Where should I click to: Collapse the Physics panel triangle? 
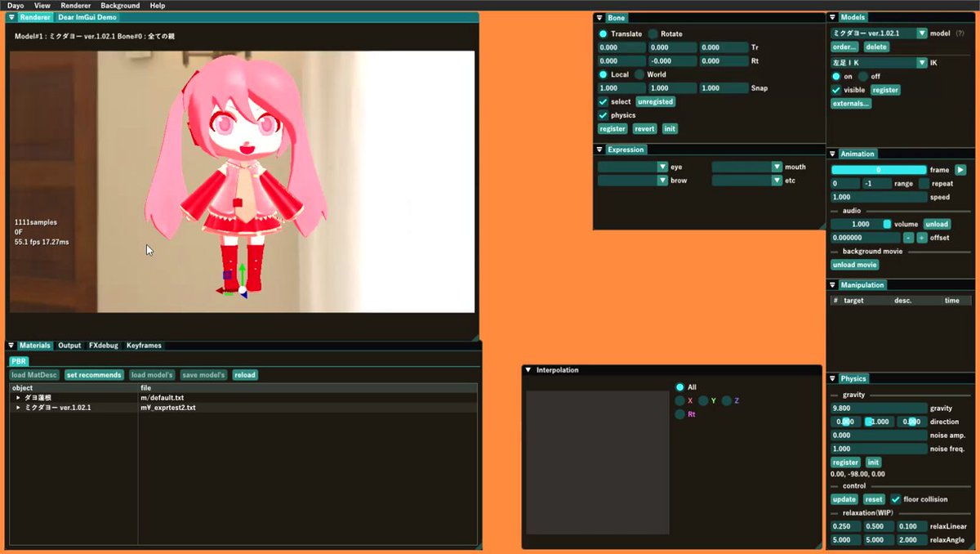tap(833, 378)
